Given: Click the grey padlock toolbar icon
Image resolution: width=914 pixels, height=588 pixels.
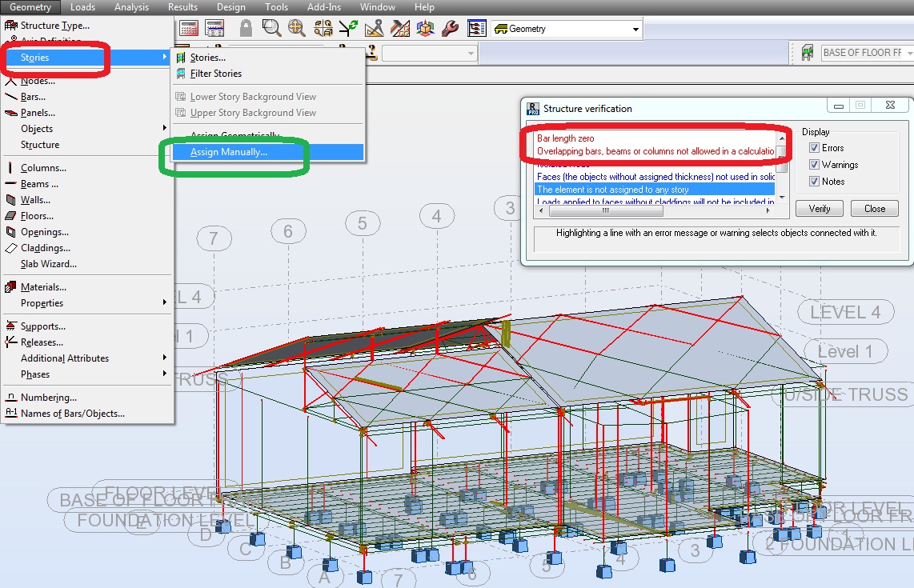Looking at the screenshot, I should tap(246, 28).
